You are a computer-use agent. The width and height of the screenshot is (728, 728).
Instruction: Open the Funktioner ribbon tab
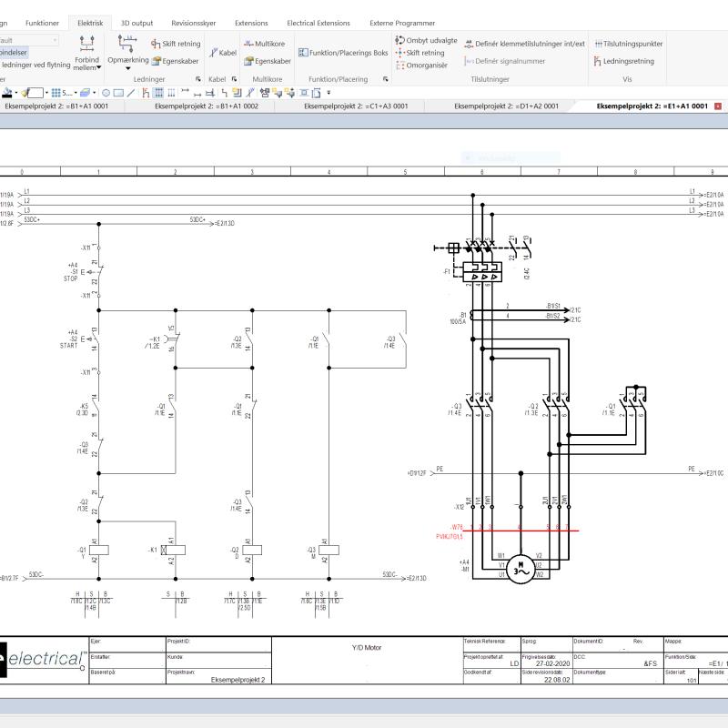click(42, 23)
